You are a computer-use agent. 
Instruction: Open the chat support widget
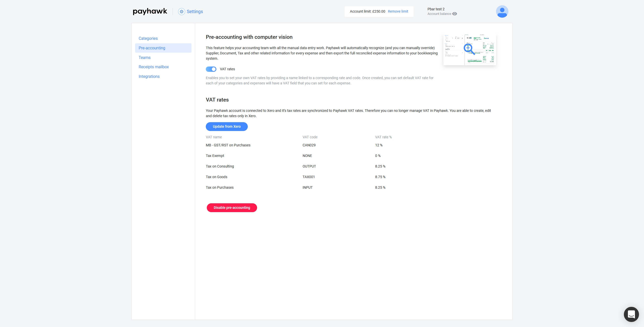pos(631,314)
